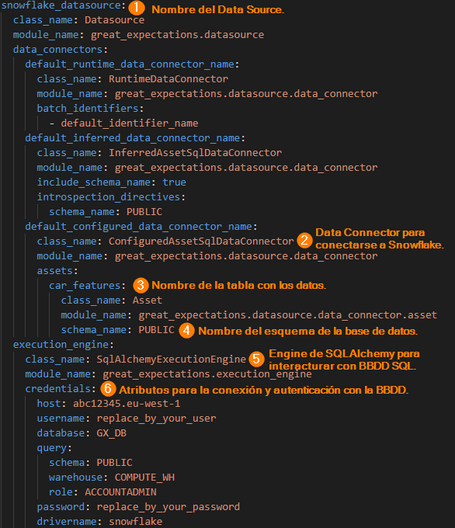Click the batch_identifiers key
The image size is (455, 528).
click(x=88, y=108)
